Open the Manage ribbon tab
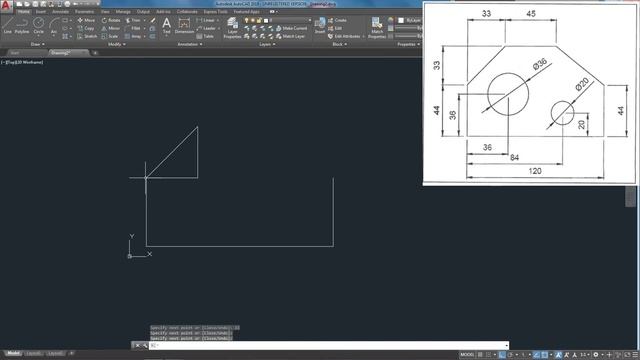This screenshot has height=360, width=640. tap(123, 12)
